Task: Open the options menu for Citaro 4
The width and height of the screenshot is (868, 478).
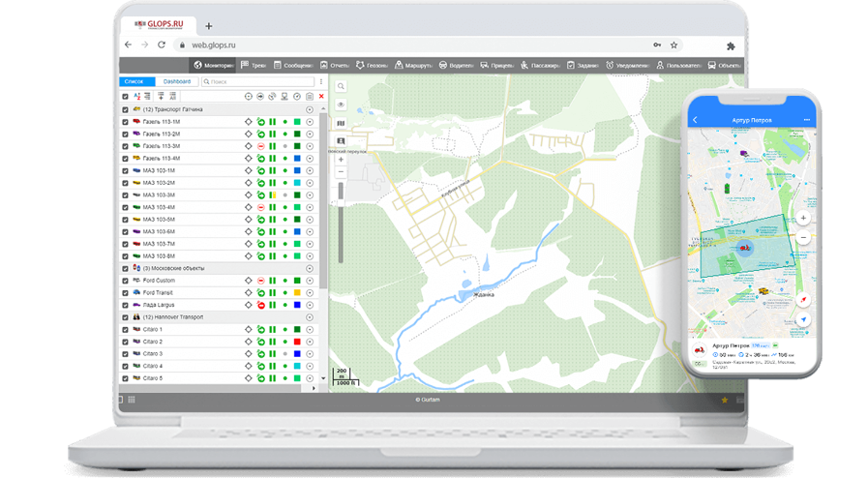Action: [x=310, y=366]
